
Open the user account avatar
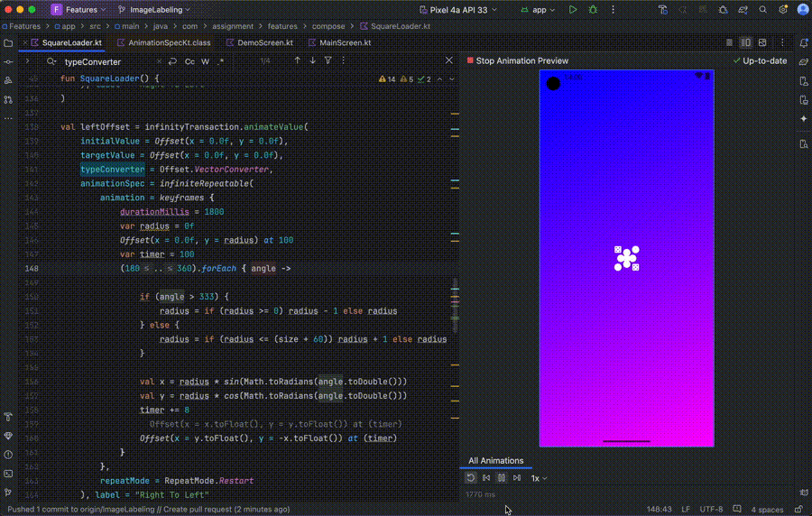[803, 9]
